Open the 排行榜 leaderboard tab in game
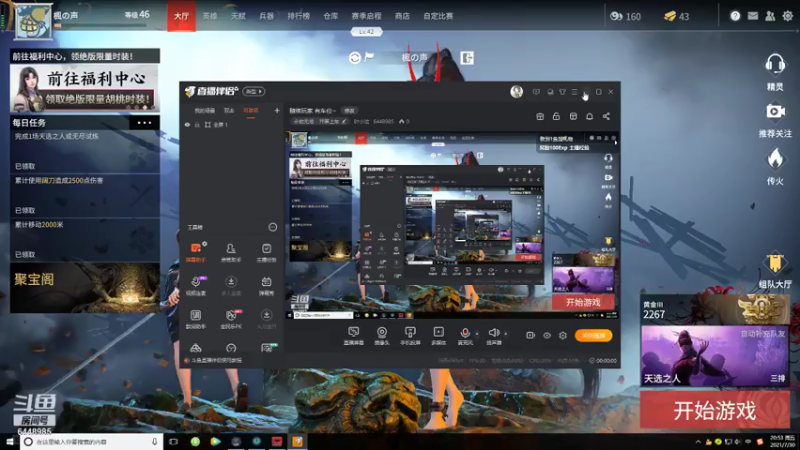800x450 pixels. (298, 16)
